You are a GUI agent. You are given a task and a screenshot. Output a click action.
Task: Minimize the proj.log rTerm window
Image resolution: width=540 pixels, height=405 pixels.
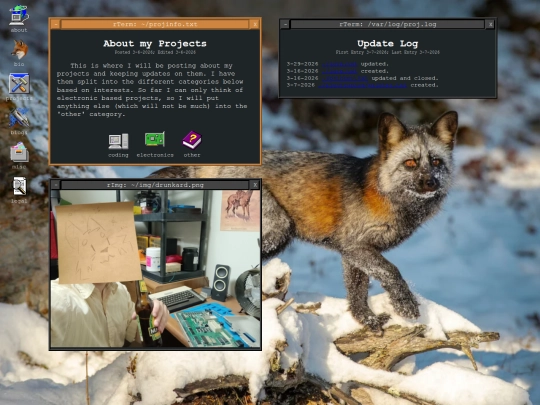(x=285, y=24)
